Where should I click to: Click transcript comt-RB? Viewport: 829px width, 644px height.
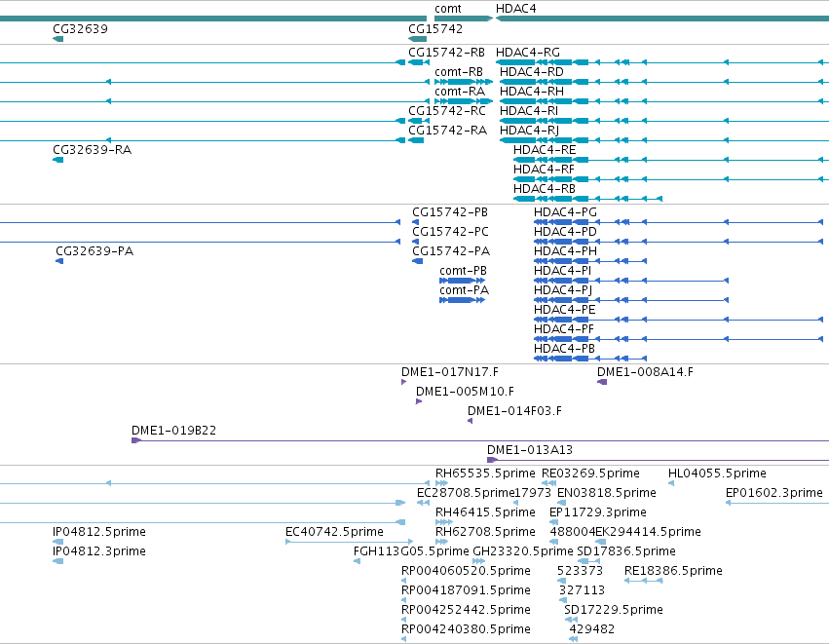[x=459, y=72]
